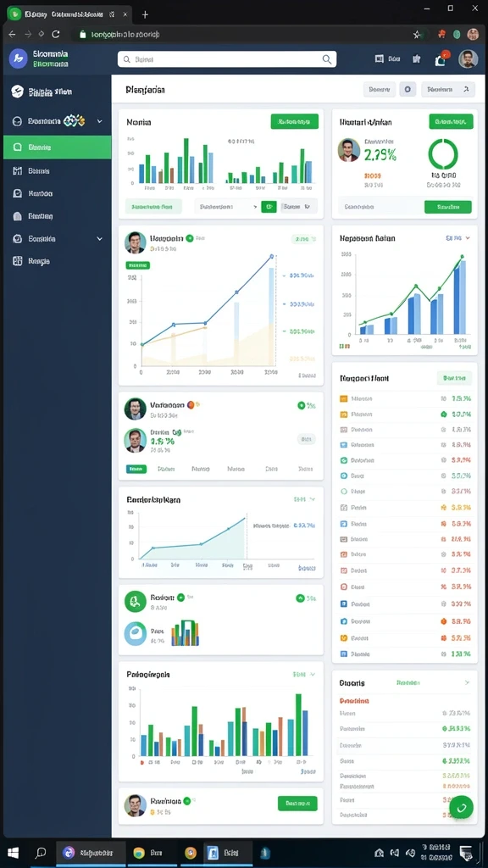Image resolution: width=488 pixels, height=868 pixels.
Task: Open the purple round app on the taskbar
Action: (69, 853)
